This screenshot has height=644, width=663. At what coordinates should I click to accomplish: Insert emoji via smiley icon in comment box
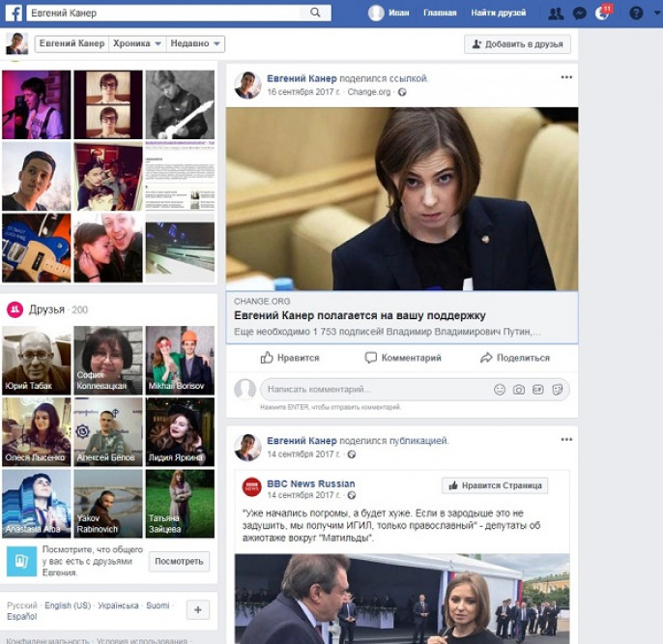tap(500, 390)
